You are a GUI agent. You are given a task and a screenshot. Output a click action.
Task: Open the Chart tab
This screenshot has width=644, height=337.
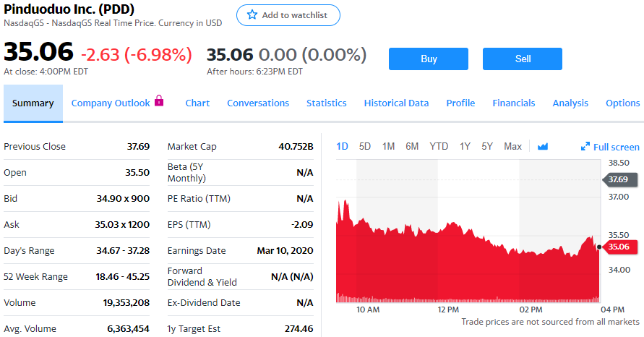[x=197, y=103]
